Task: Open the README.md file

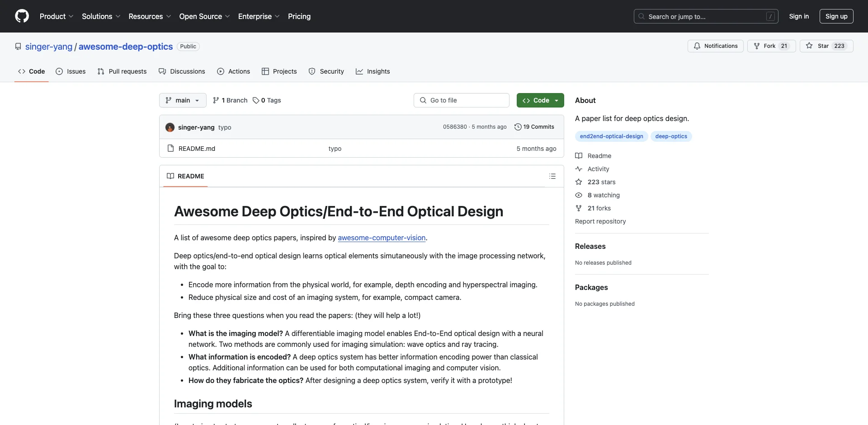Action: (x=197, y=149)
